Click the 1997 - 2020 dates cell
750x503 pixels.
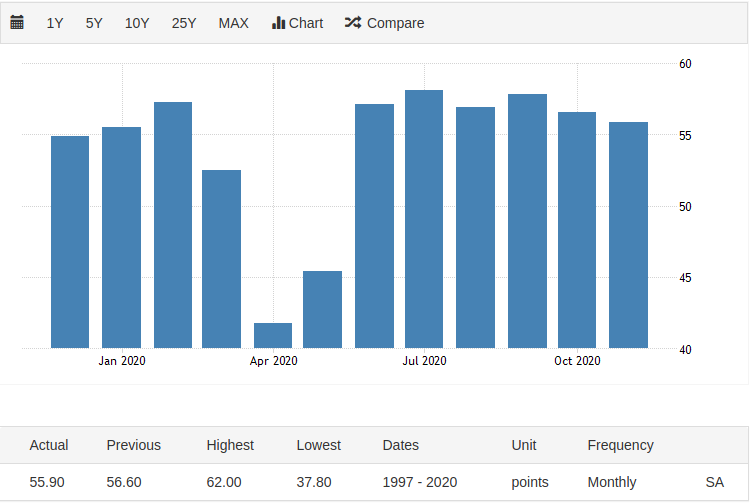(419, 482)
